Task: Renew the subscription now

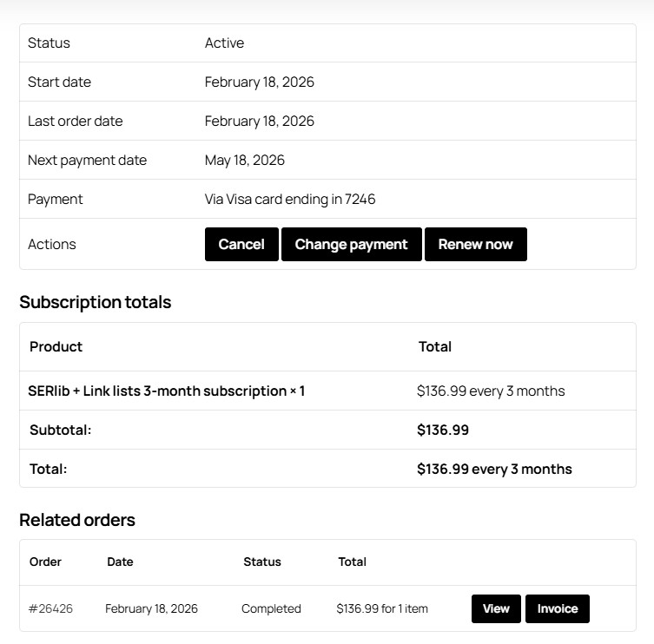Action: (475, 244)
